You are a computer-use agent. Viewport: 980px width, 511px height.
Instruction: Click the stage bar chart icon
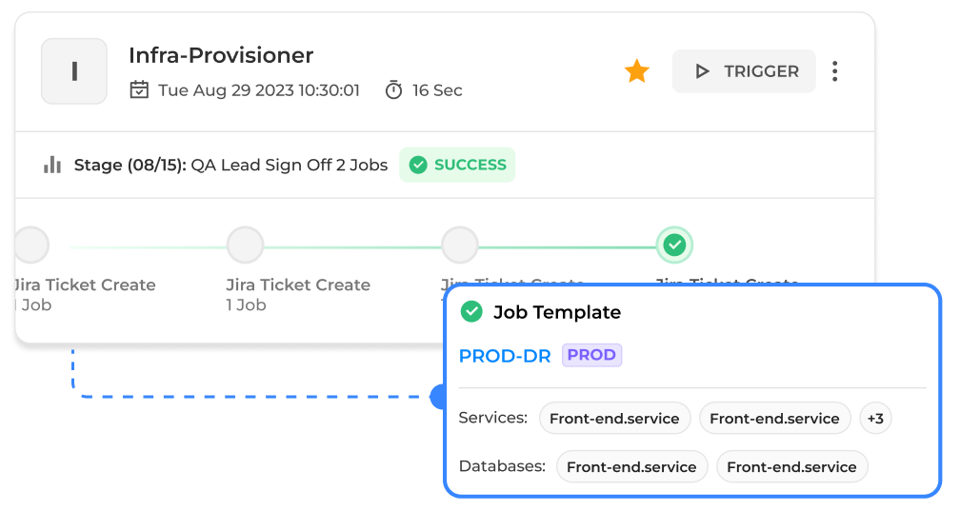pyautogui.click(x=52, y=165)
